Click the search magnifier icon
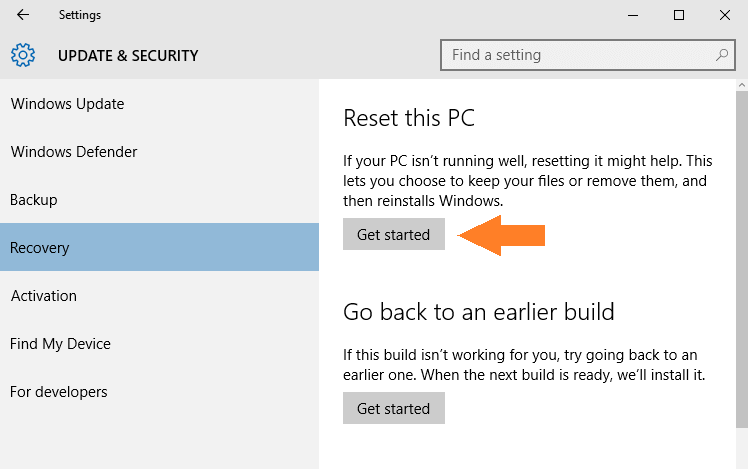Viewport: 748px width, 469px height. click(722, 55)
